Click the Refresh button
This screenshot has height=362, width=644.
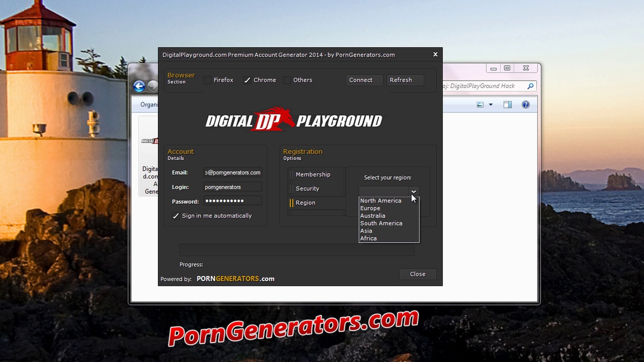[x=405, y=80]
